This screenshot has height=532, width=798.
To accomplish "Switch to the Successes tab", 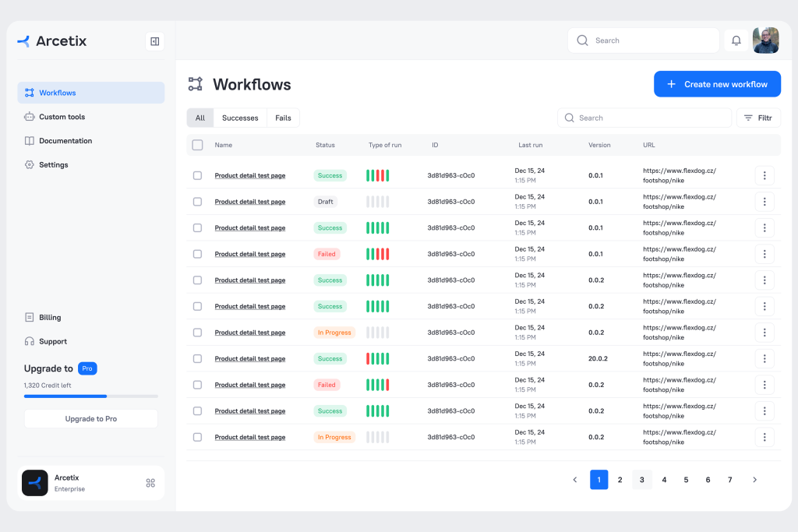I will 240,118.
